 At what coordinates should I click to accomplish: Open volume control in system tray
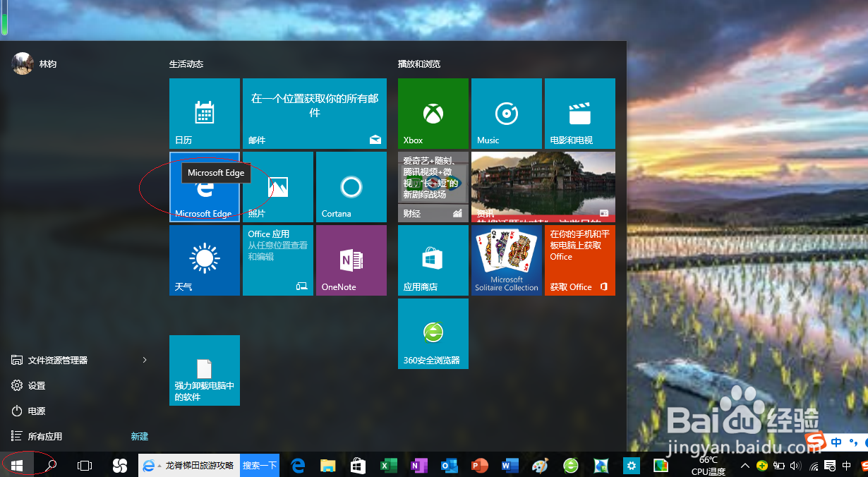796,465
